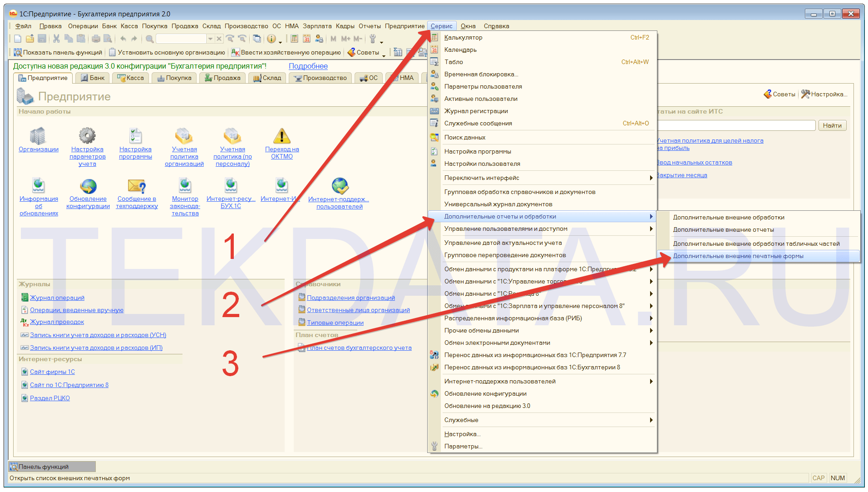Image resolution: width=868 pixels, height=492 pixels.
Task: Switch to the Склад tab
Action: [x=267, y=78]
